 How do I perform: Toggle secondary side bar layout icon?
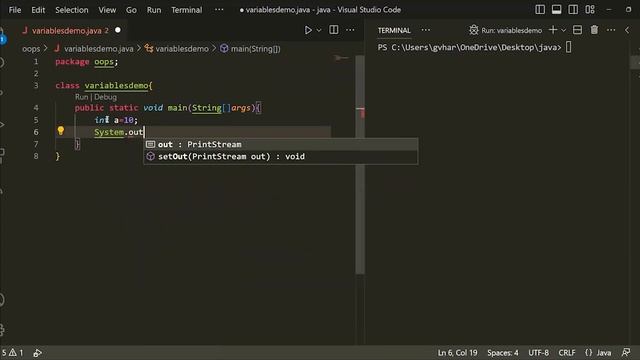573,9
